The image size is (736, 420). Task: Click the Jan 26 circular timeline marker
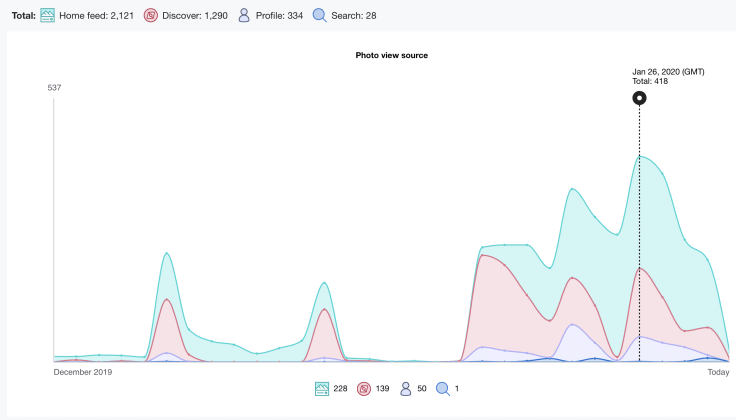pyautogui.click(x=639, y=98)
